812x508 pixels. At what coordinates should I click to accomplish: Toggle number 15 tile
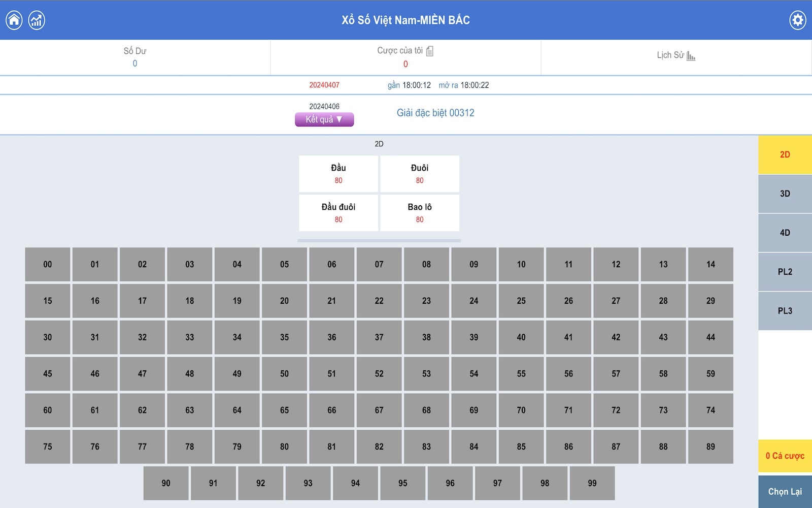pos(48,301)
